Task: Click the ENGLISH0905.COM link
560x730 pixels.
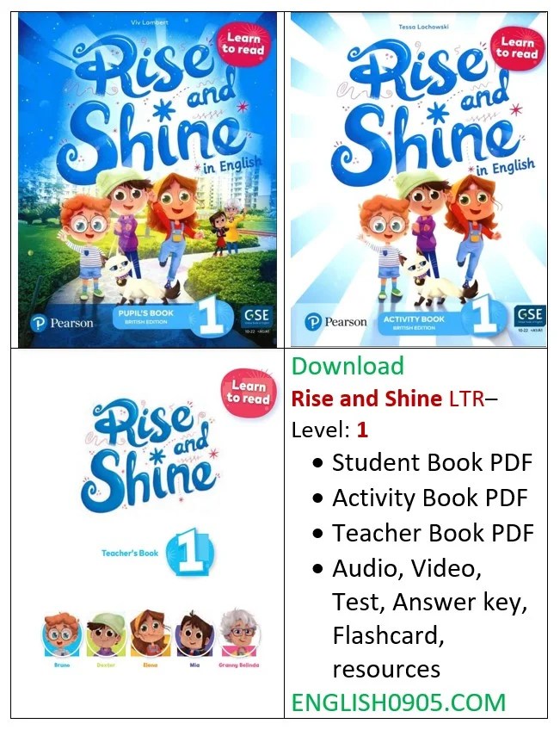Action: [398, 703]
